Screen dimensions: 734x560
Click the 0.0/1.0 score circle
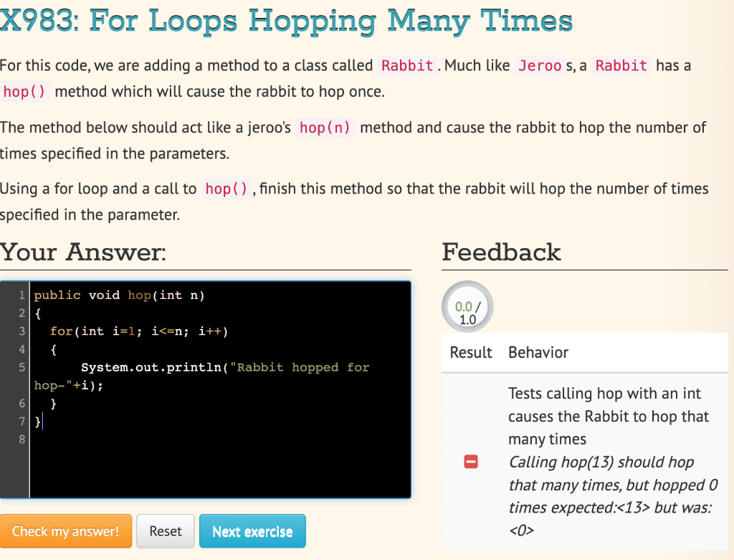(x=467, y=306)
